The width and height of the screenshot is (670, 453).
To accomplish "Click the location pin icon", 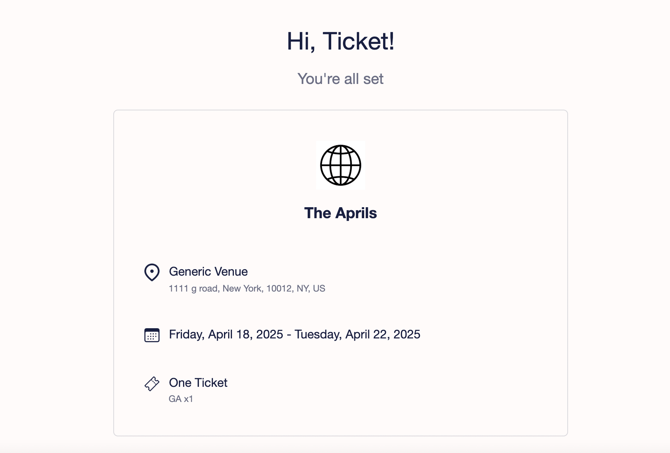I will (x=152, y=272).
